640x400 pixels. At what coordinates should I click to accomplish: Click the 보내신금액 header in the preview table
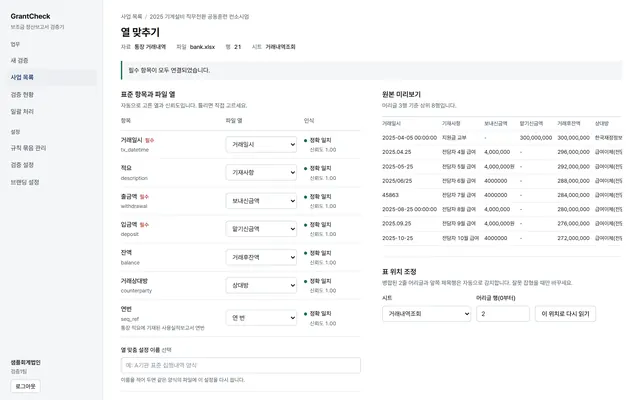[x=496, y=123]
